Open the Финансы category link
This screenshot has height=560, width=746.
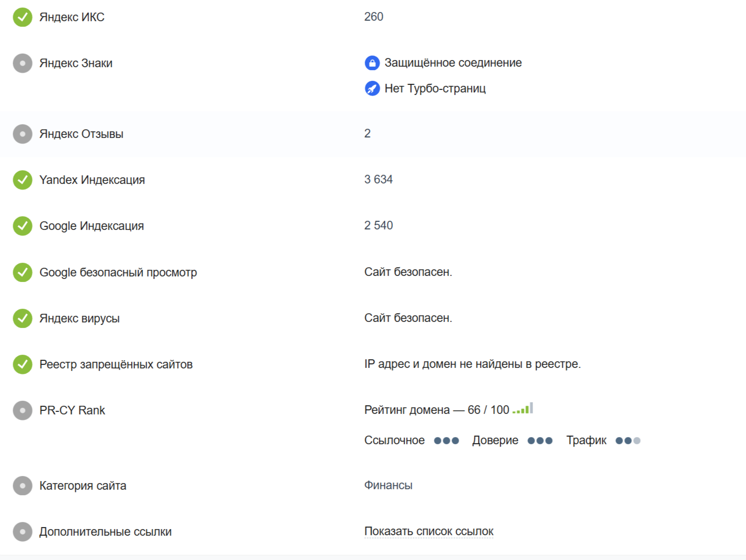tap(388, 485)
